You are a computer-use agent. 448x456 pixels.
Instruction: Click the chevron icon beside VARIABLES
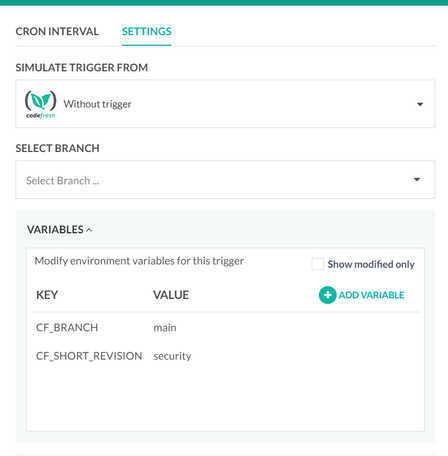pos(89,230)
